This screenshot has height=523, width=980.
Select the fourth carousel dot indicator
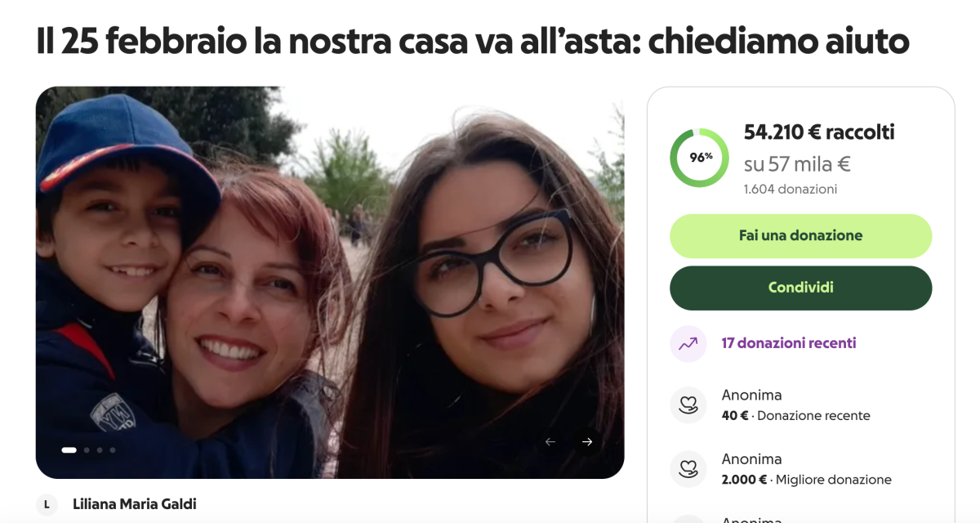(113, 449)
